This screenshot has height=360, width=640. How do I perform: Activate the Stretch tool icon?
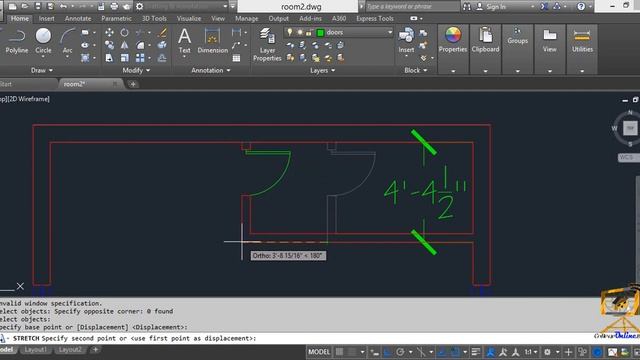click(109, 58)
